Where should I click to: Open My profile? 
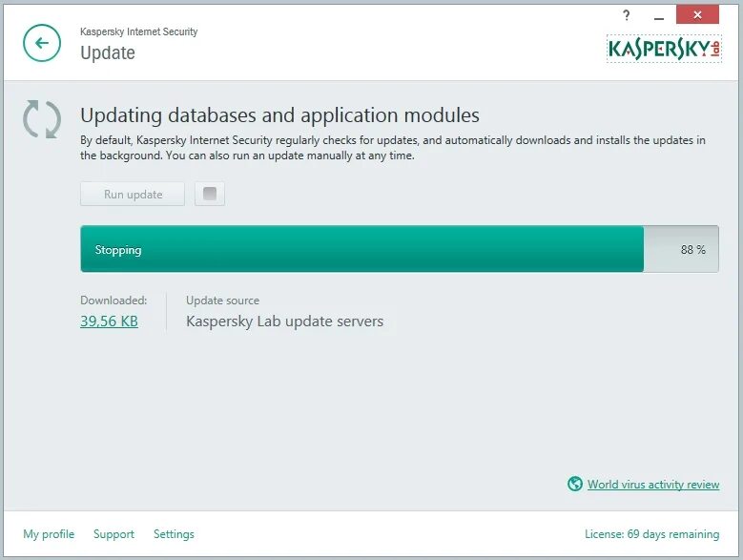tap(49, 534)
